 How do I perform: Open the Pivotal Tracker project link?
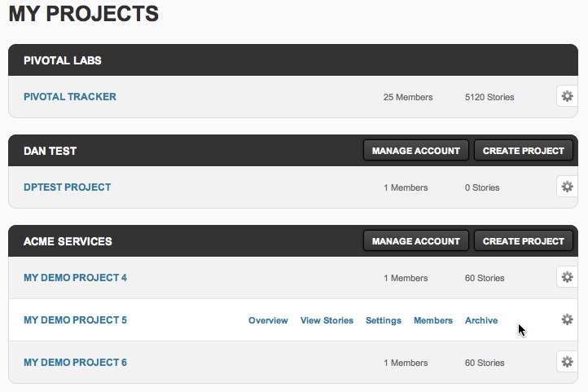(70, 97)
